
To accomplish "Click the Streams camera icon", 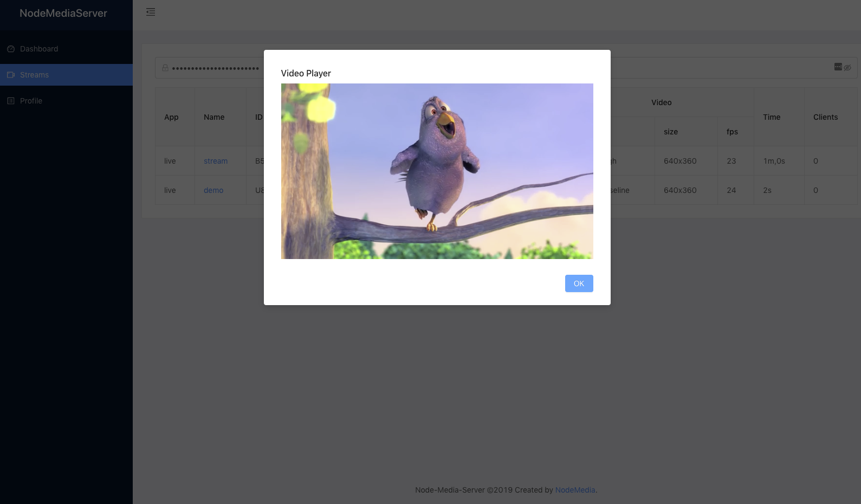I will pos(11,75).
